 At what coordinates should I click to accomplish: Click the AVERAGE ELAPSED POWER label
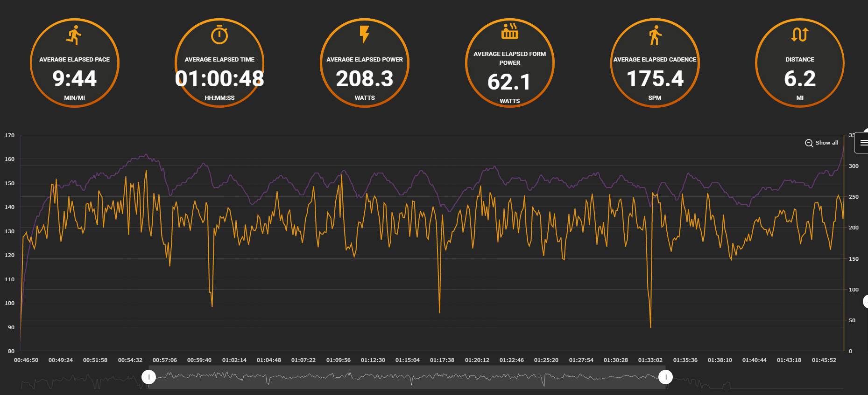[x=365, y=60]
